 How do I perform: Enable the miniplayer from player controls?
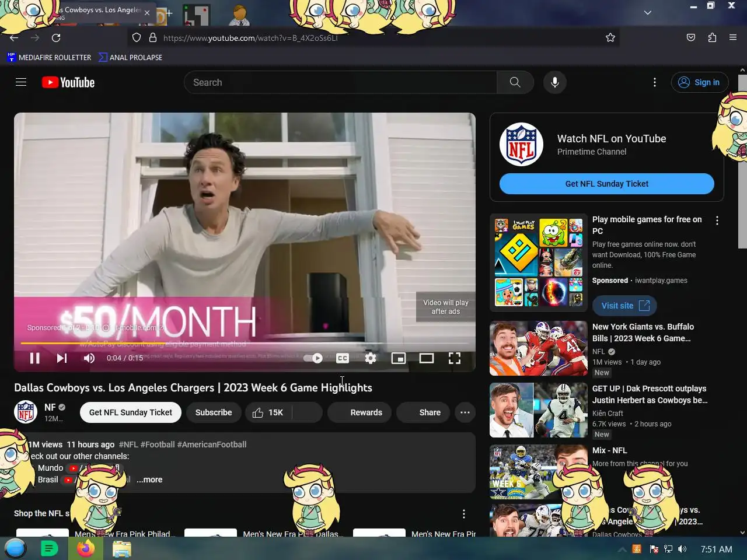click(x=399, y=358)
